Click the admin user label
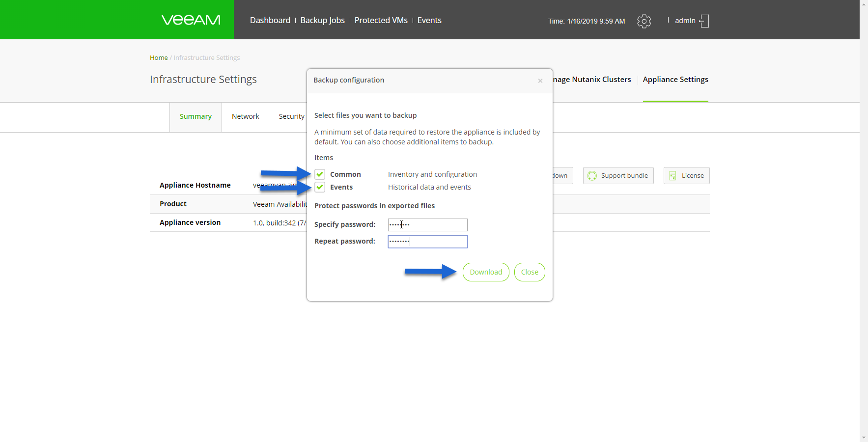The image size is (868, 442). point(685,21)
